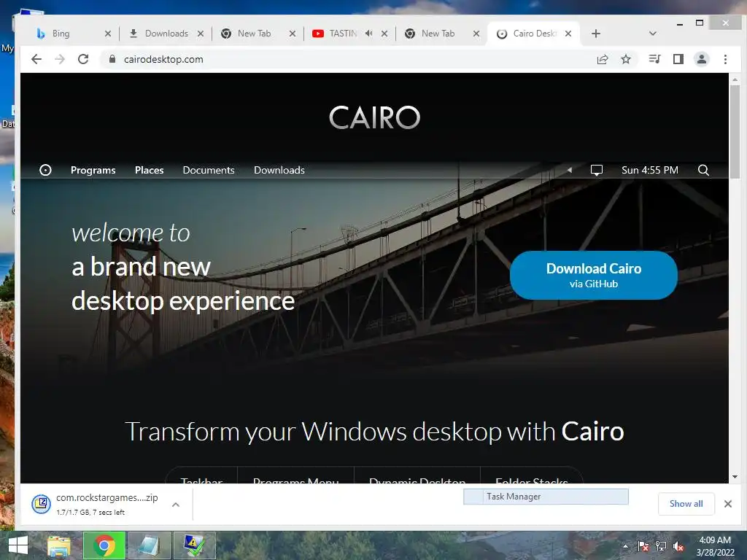Click the page vertical scrollbar thumb
This screenshot has height=560, width=747.
pos(735,132)
